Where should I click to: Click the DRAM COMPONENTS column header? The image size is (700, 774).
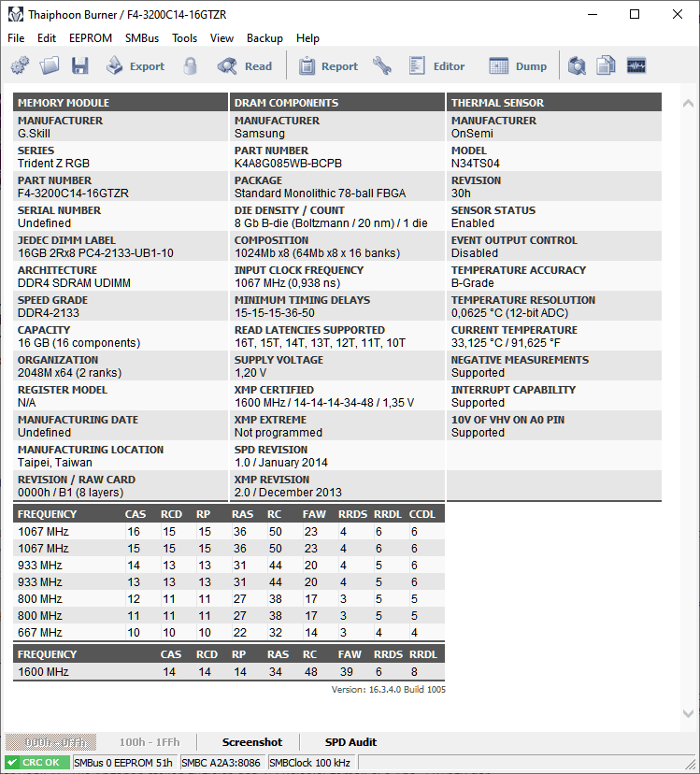click(337, 102)
